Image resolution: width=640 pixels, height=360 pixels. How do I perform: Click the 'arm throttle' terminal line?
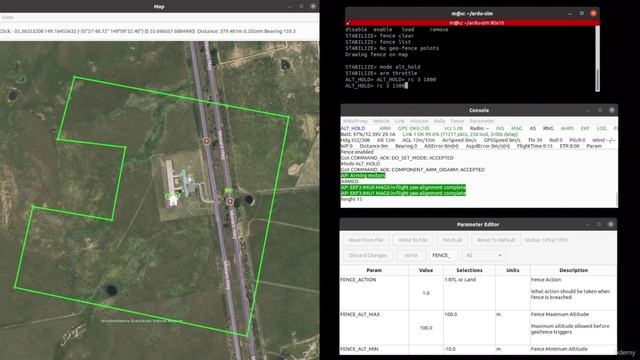click(x=381, y=73)
